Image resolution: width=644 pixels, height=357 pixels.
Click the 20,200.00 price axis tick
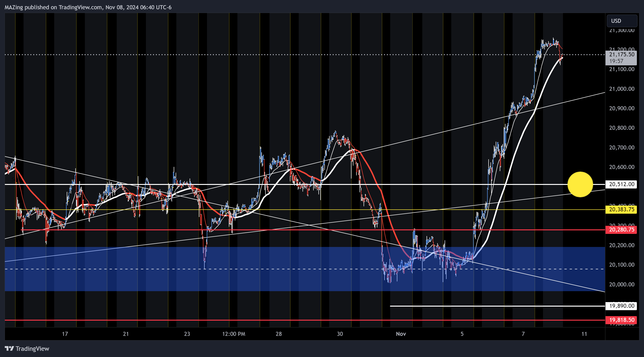coord(621,245)
